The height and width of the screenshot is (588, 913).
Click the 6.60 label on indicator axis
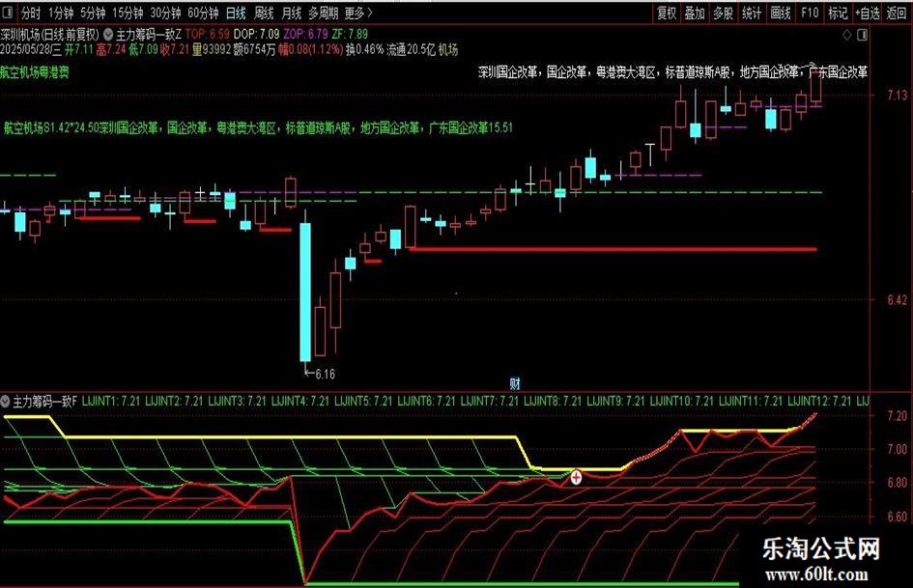coord(897,517)
